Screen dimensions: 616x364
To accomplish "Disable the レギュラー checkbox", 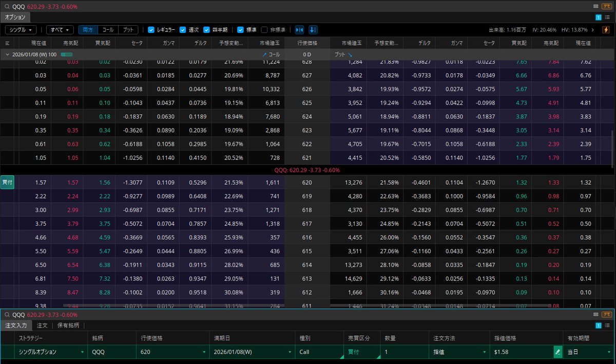I will [x=151, y=29].
